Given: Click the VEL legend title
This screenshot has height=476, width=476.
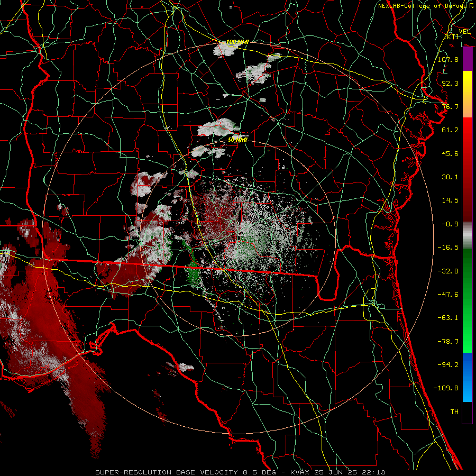Looking at the screenshot, I should tap(464, 31).
